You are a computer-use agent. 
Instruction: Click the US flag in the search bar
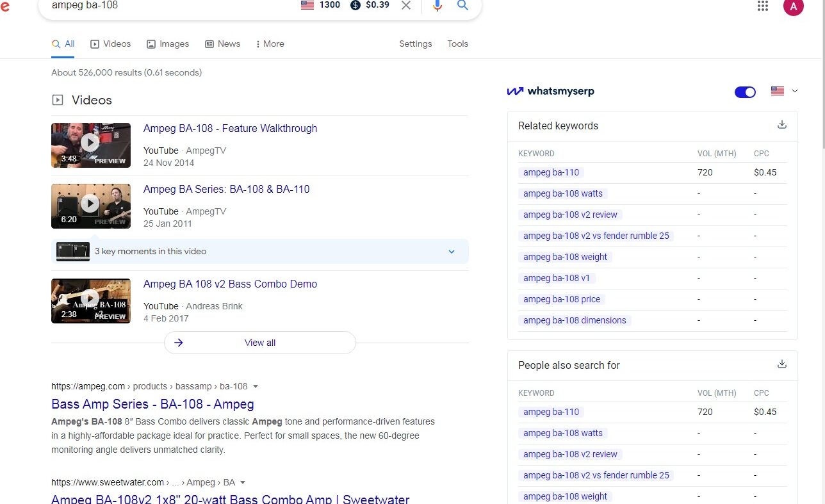[x=307, y=5]
